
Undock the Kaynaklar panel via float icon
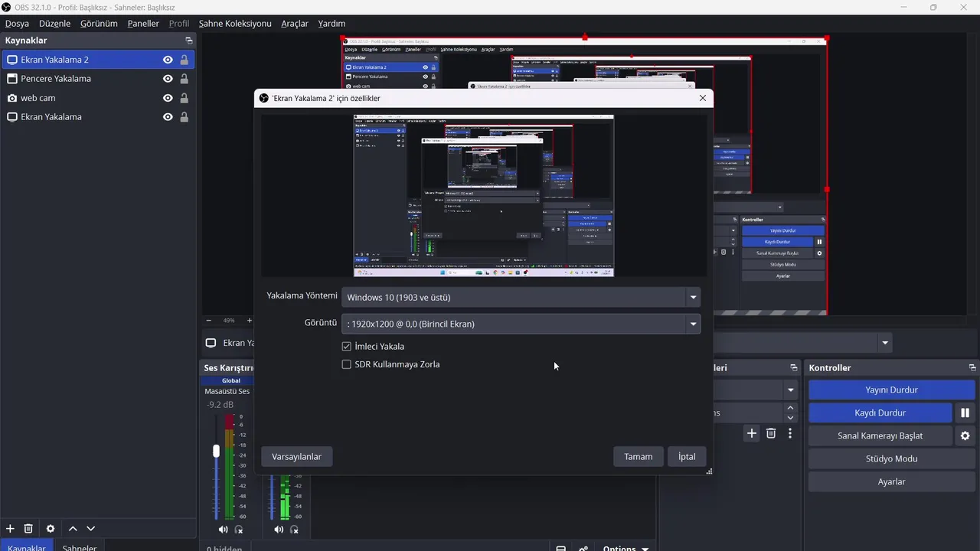(x=189, y=41)
